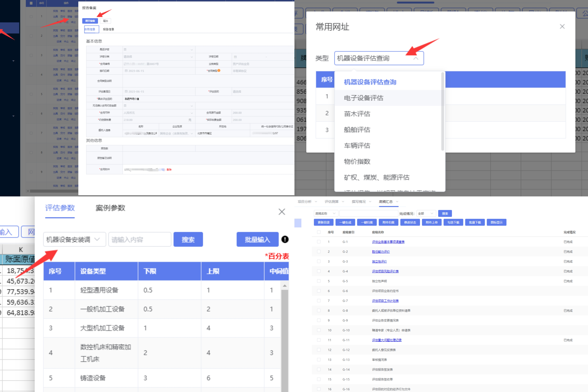The height and width of the screenshot is (392, 588).
Task: Switch to the 报告信息 tab
Action: [108, 29]
